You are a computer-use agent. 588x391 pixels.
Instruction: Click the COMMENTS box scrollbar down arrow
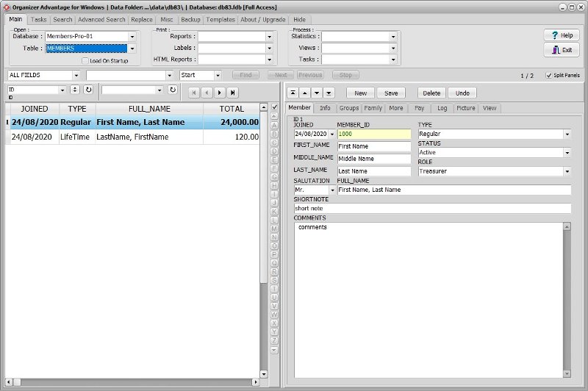click(x=567, y=373)
